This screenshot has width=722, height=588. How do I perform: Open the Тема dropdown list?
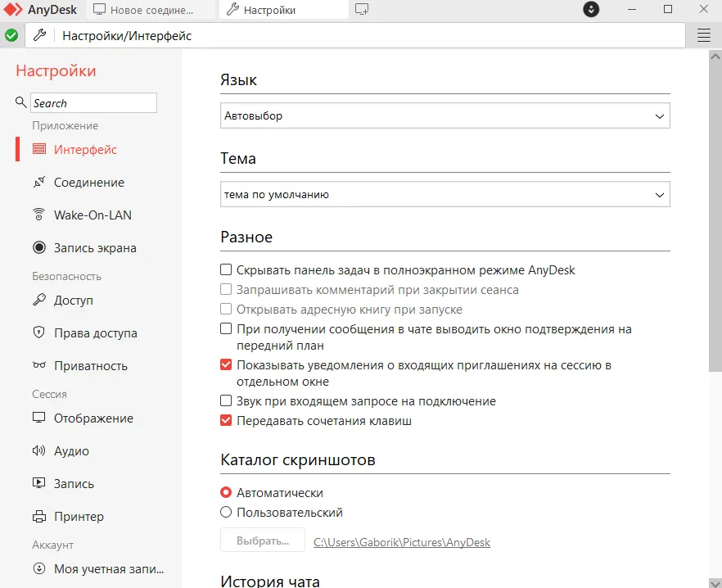click(x=445, y=195)
